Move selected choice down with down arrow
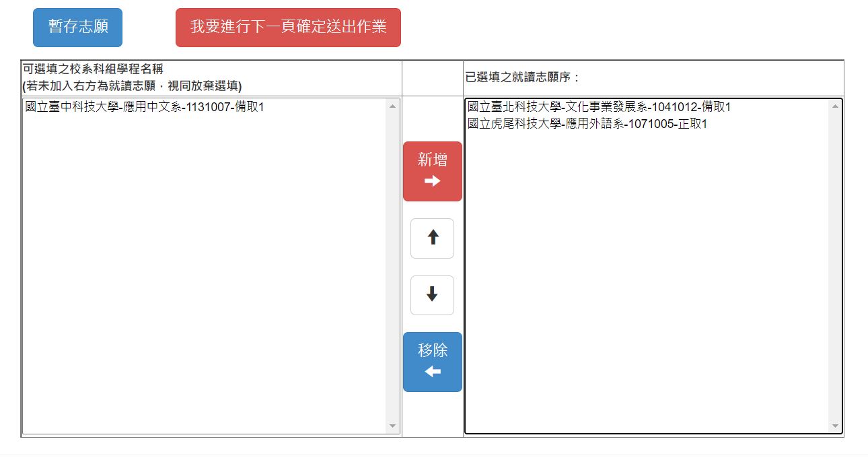868x460 pixels. point(433,295)
